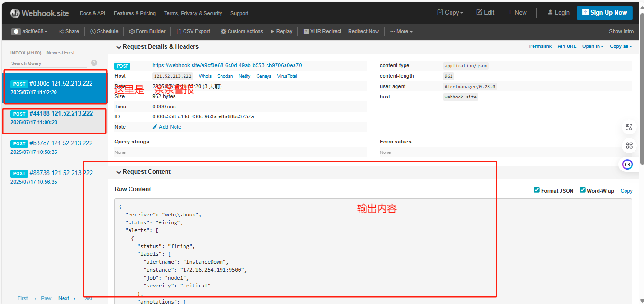
Task: Select Newest First sorting
Action: (61, 53)
